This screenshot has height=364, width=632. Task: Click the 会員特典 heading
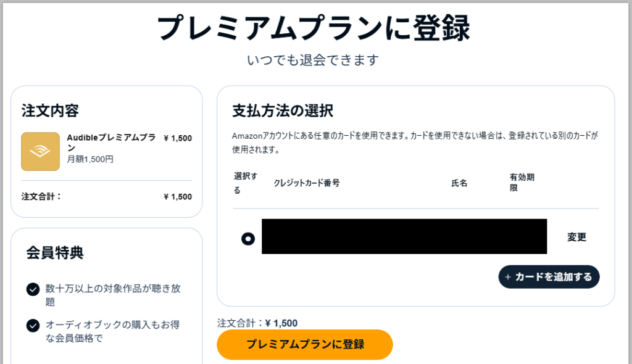coord(55,252)
